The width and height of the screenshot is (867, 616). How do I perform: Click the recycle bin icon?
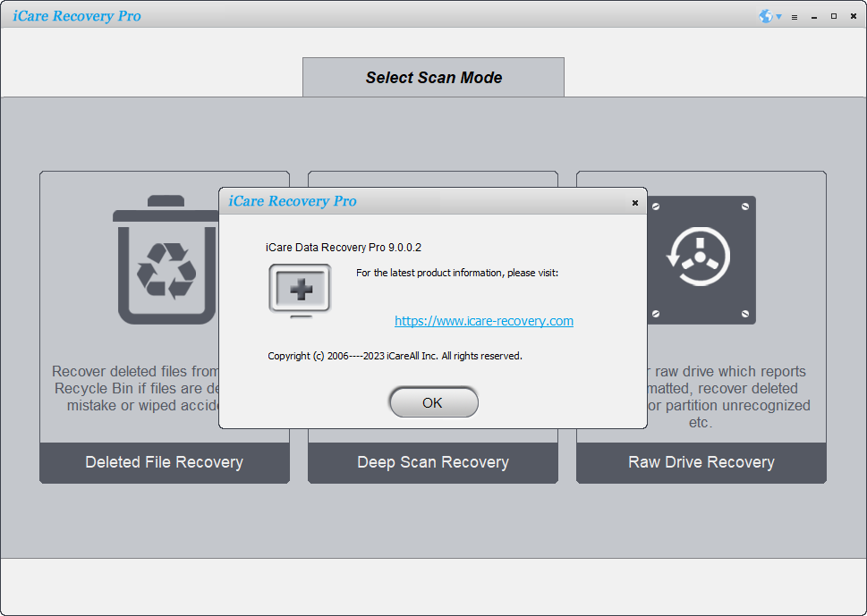166,259
